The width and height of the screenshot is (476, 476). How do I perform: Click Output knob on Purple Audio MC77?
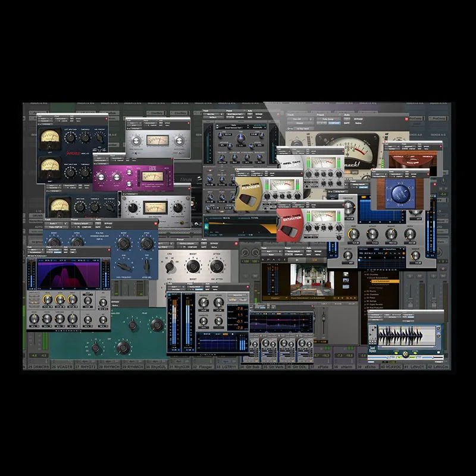(x=116, y=177)
